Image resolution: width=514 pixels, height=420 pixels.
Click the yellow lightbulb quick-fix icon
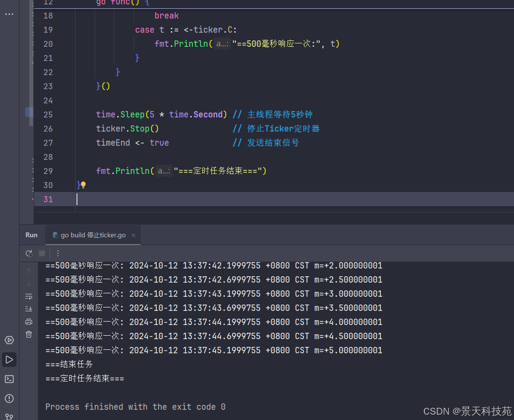tap(83, 185)
